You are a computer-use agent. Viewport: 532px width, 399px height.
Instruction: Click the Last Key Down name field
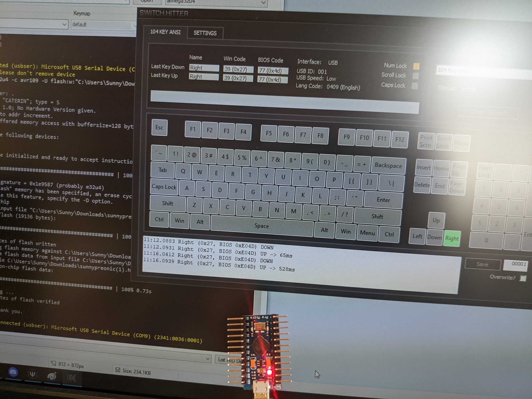point(204,68)
